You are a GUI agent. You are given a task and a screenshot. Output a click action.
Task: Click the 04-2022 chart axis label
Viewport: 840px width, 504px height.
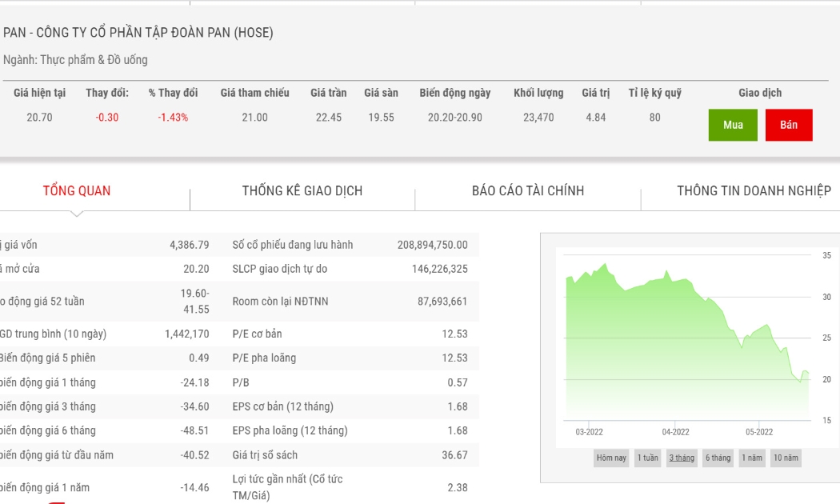pyautogui.click(x=675, y=432)
